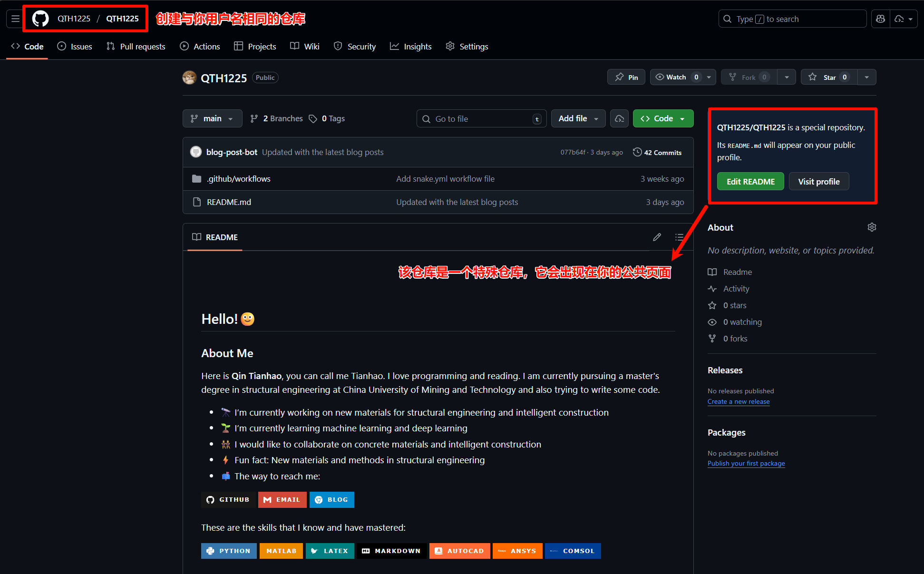The height and width of the screenshot is (574, 924).
Task: Open the Create a new release link
Action: (x=738, y=401)
